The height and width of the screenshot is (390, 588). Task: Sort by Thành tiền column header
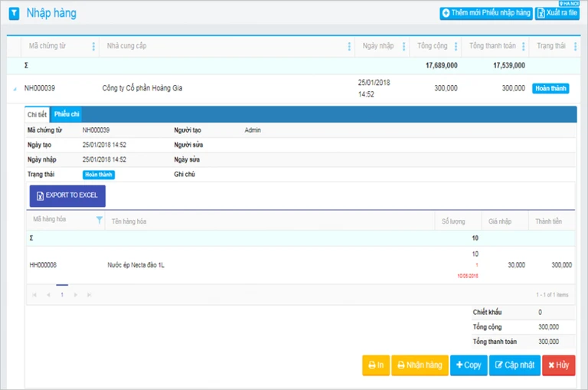click(x=549, y=221)
